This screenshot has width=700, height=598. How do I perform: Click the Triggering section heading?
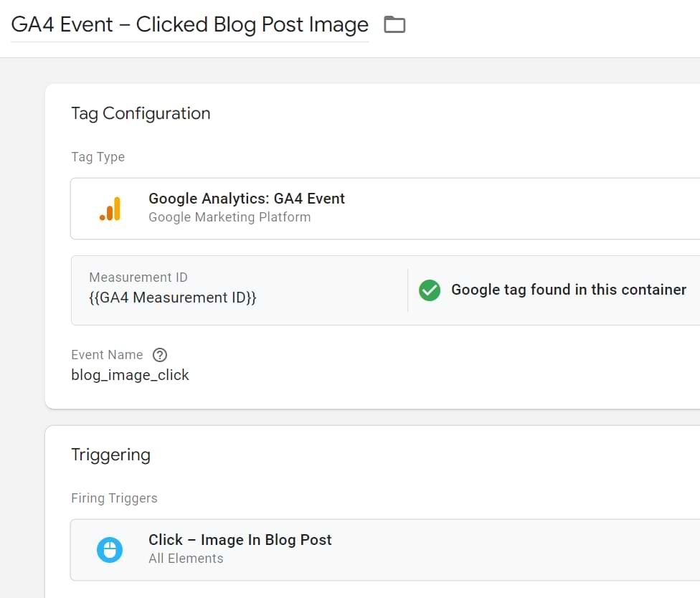point(110,455)
